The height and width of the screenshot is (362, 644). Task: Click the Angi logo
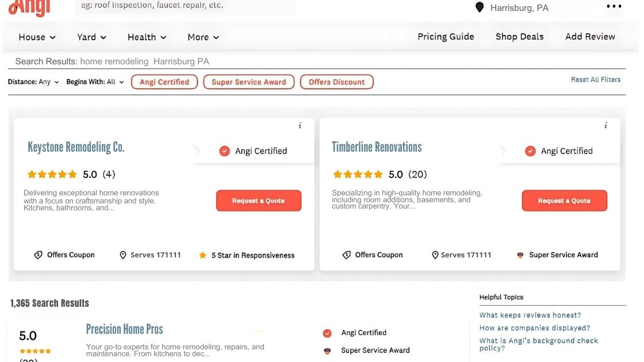[30, 7]
